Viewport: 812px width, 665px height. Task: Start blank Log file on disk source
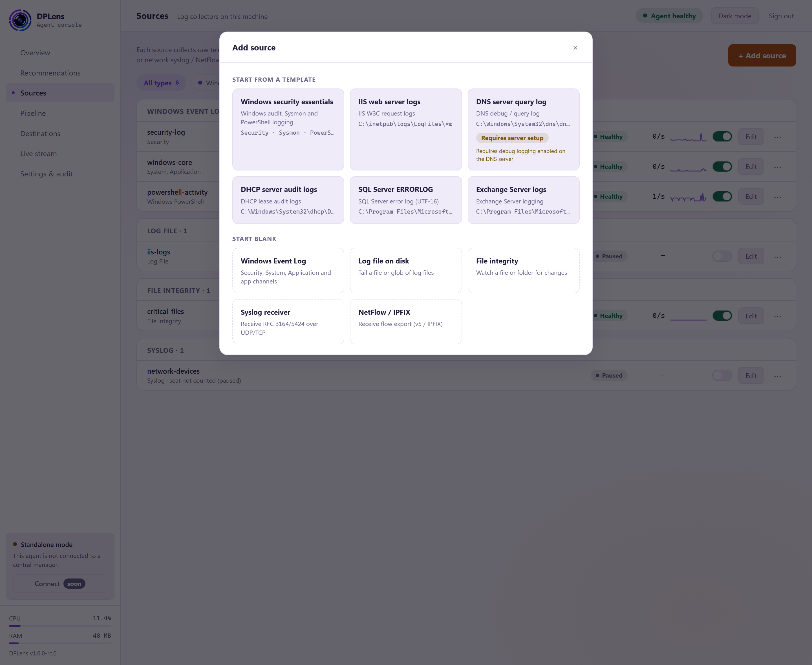(406, 271)
